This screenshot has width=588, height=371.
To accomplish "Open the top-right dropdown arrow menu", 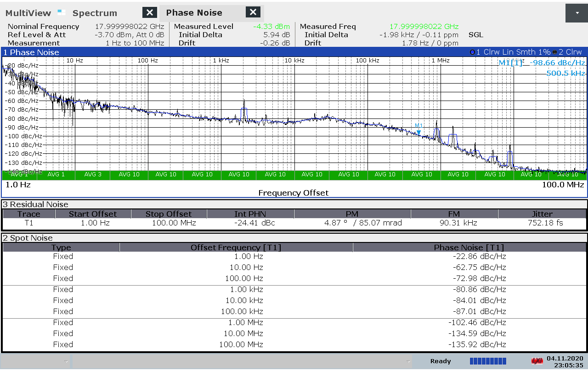I will click(577, 13).
